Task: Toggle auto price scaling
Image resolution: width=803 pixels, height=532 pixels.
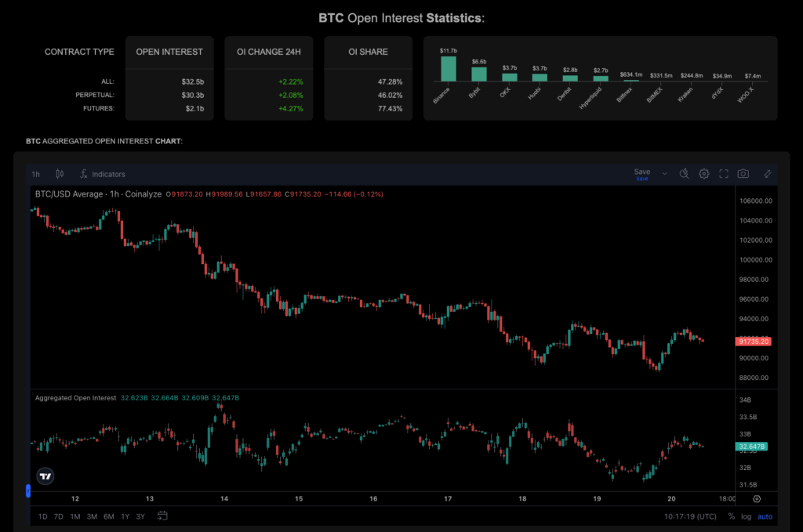Action: [x=765, y=516]
